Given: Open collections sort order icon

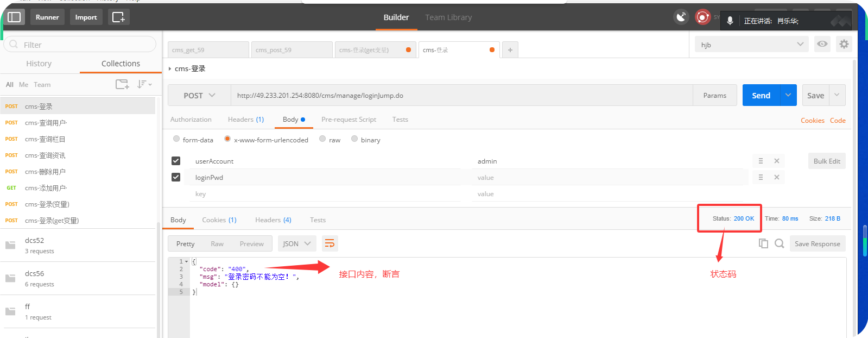Looking at the screenshot, I should click(x=144, y=84).
